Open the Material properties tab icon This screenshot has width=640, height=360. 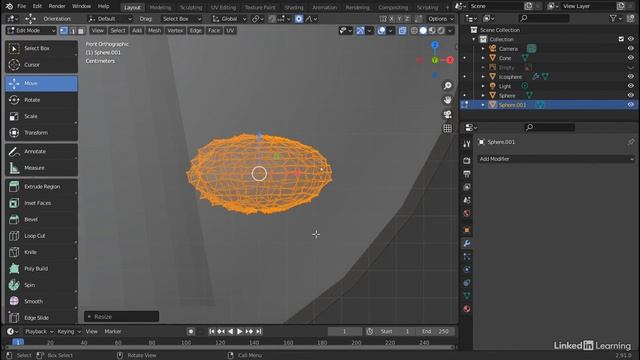coord(467,309)
